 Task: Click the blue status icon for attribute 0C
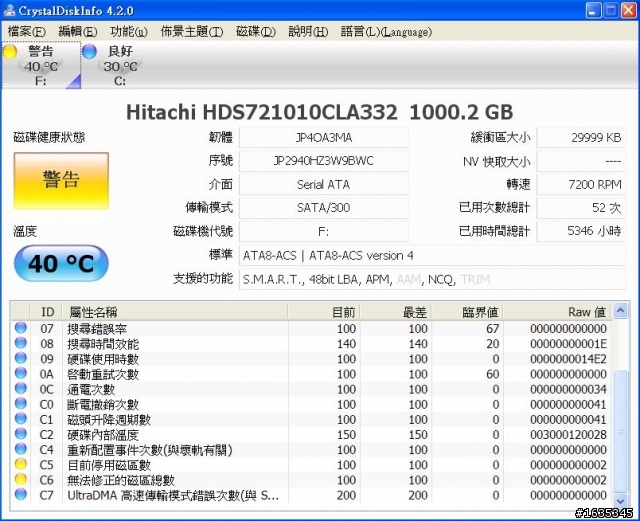click(x=20, y=388)
